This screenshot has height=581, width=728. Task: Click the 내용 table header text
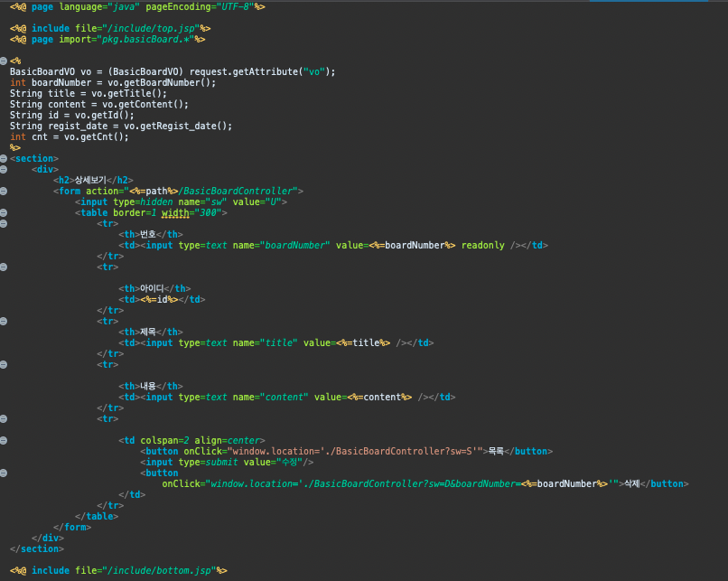pos(147,387)
